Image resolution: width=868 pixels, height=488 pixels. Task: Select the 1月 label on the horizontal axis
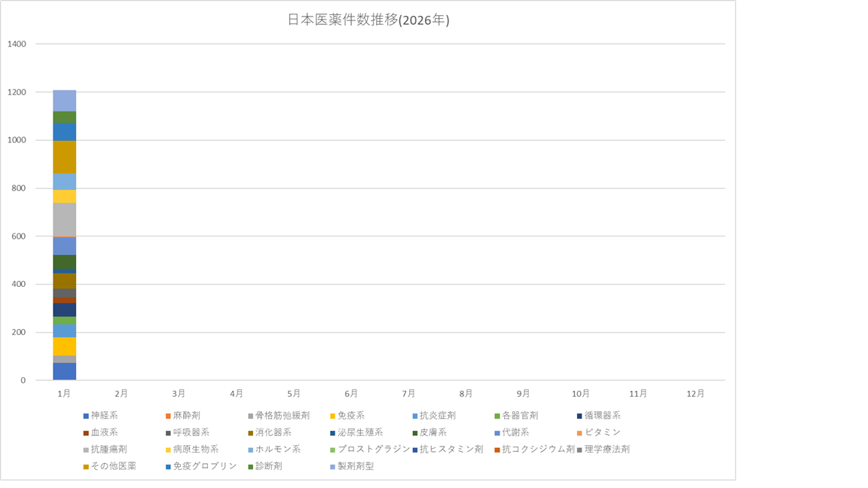pos(64,393)
